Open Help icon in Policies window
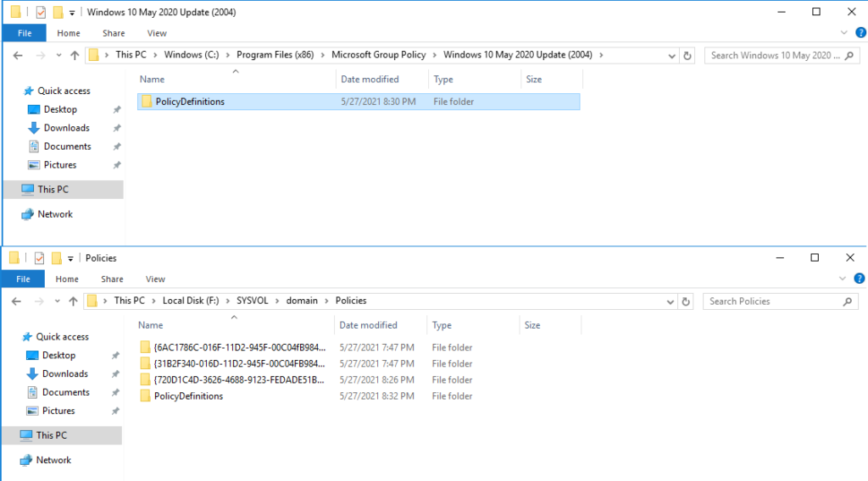Screen dimensions: 868x481 click(x=860, y=279)
